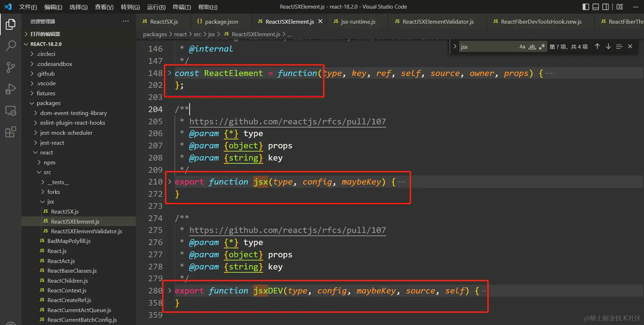Open the Source Control view
644x325 pixels.
(x=11, y=67)
